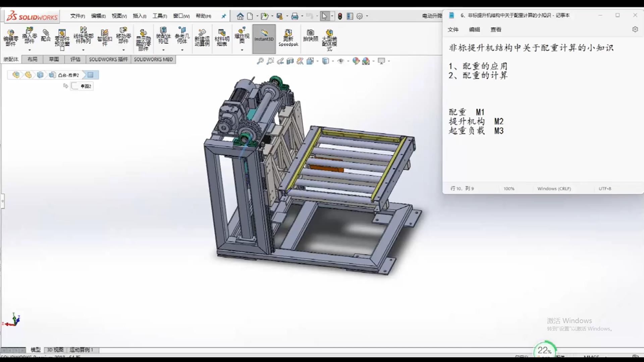Click the New document icon

[250, 16]
